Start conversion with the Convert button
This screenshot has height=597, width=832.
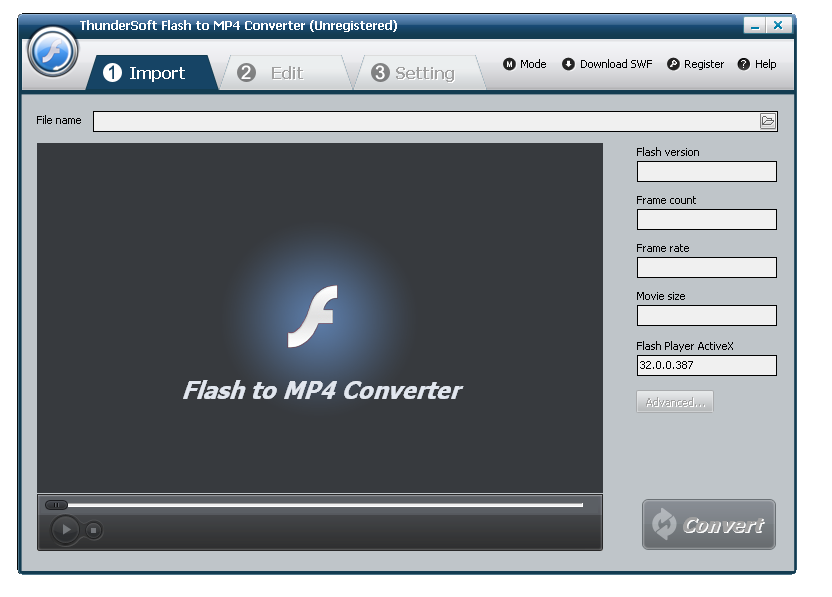pos(708,524)
